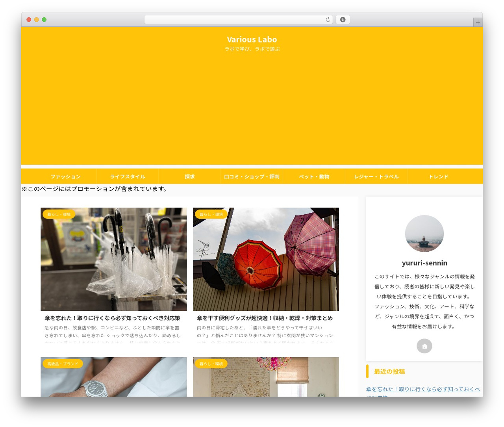Open recent post link 傘を忘れた！ in sidebar
Screen dimensions: 504x427
(423, 389)
